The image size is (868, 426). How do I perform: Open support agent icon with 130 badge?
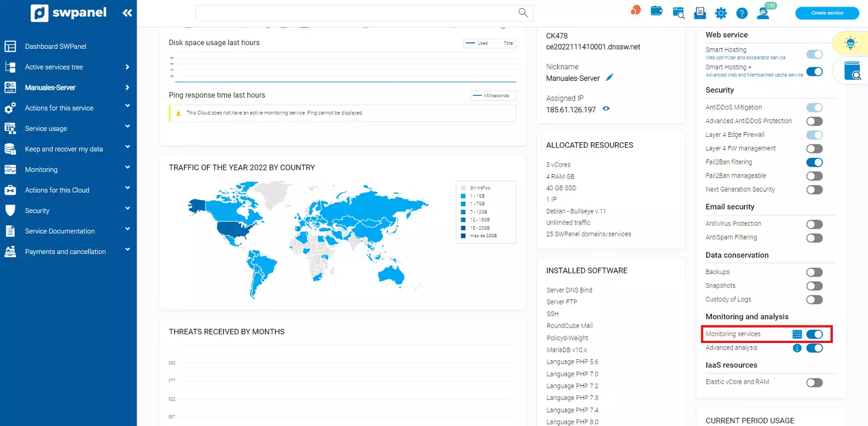763,13
